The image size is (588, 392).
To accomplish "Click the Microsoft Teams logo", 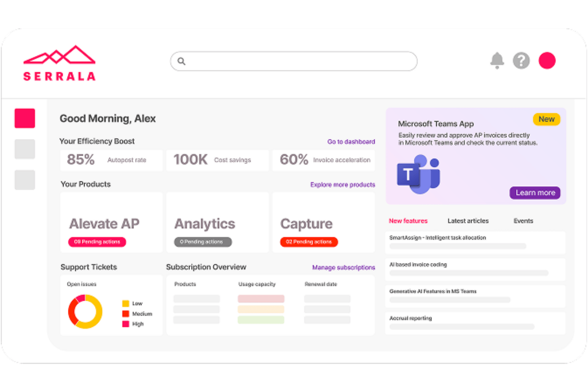I will [x=418, y=174].
